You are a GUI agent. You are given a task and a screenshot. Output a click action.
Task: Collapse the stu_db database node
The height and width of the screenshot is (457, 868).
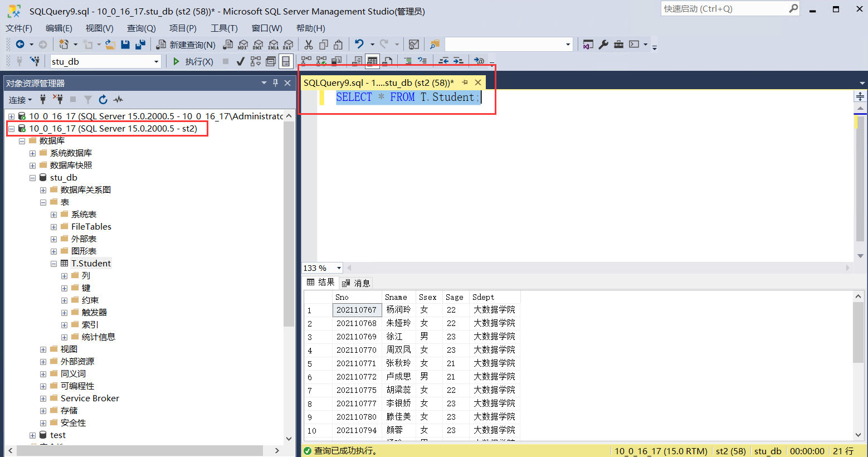(x=32, y=178)
